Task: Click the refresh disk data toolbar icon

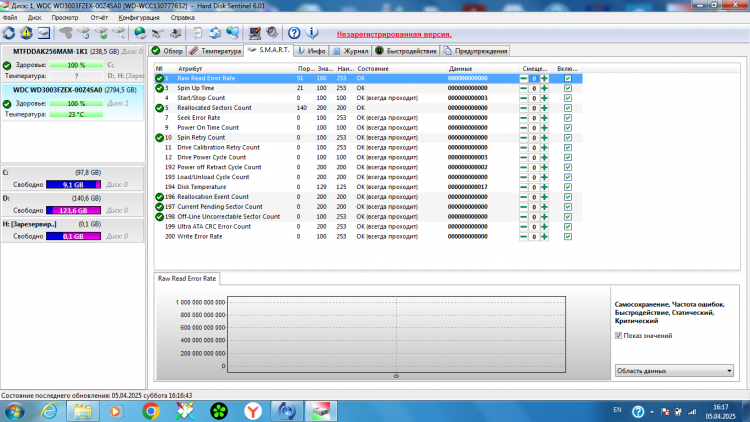Action: click(x=9, y=33)
